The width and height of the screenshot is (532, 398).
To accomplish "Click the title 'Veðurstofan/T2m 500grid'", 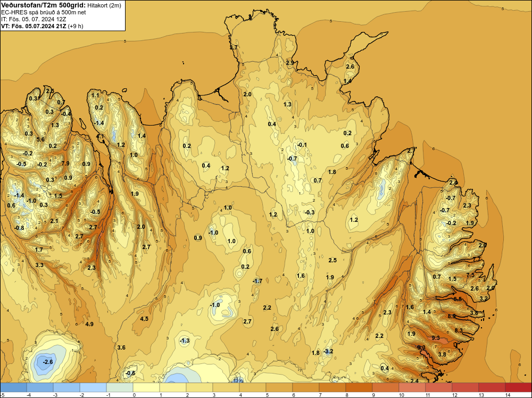I will (43, 5).
